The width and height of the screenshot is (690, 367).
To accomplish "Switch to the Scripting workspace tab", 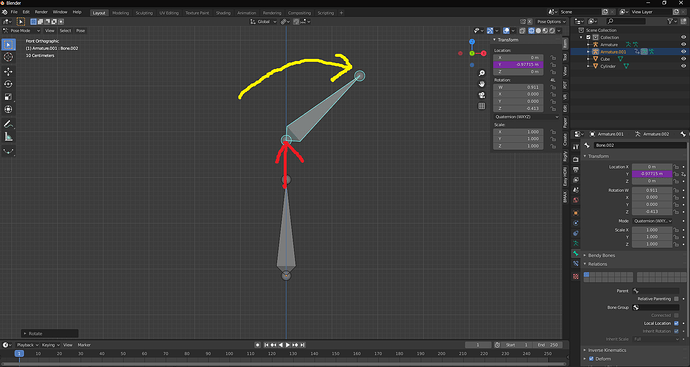I will click(326, 13).
